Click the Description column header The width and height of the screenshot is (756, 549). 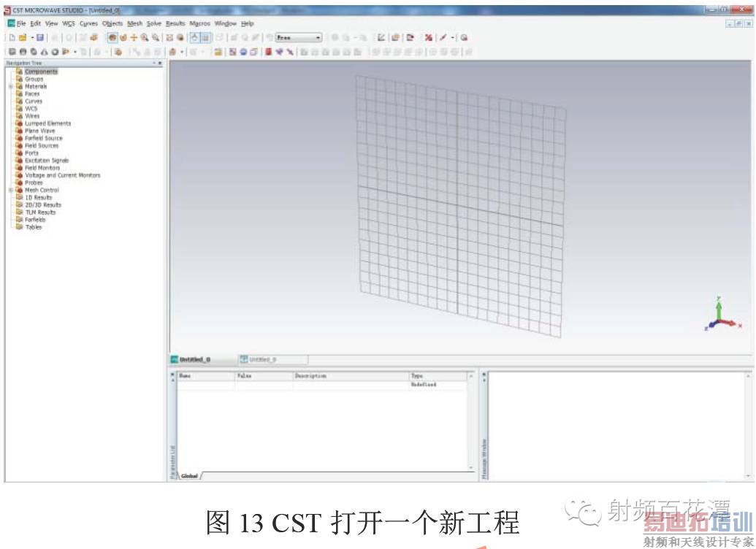[x=351, y=375]
